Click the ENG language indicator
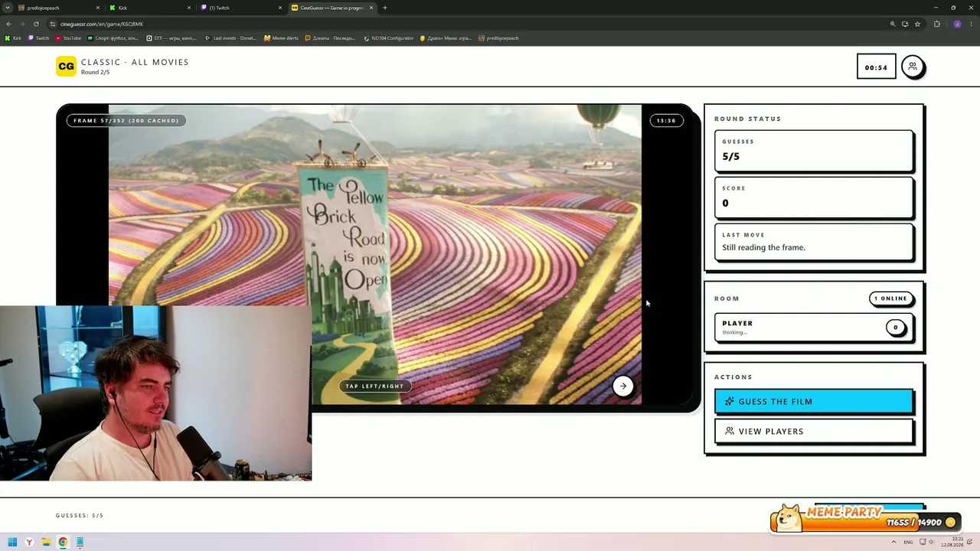Image resolution: width=980 pixels, height=551 pixels. click(x=908, y=542)
